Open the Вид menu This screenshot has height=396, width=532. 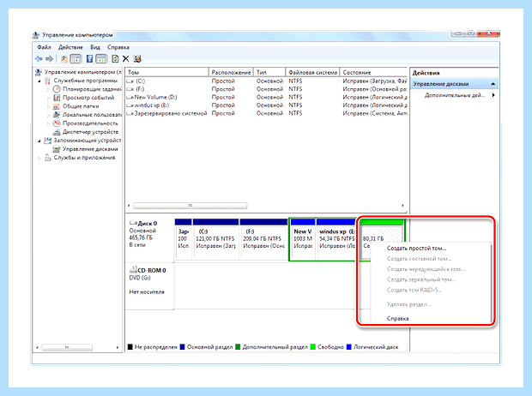[95, 47]
